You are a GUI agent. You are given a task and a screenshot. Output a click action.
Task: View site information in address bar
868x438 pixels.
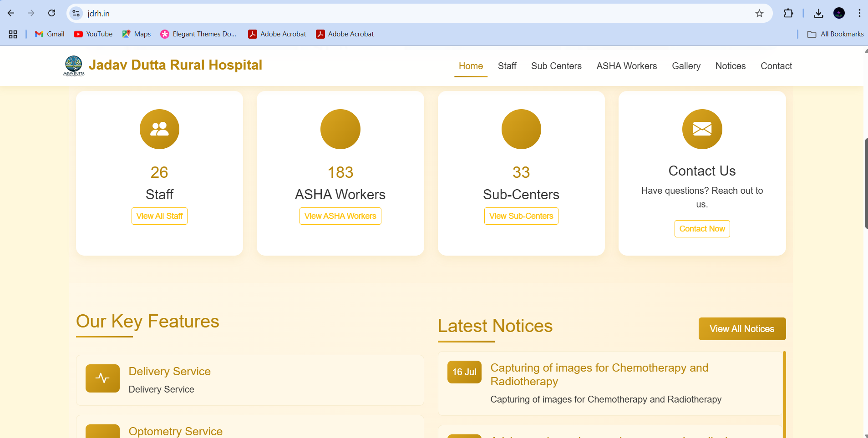(x=76, y=13)
